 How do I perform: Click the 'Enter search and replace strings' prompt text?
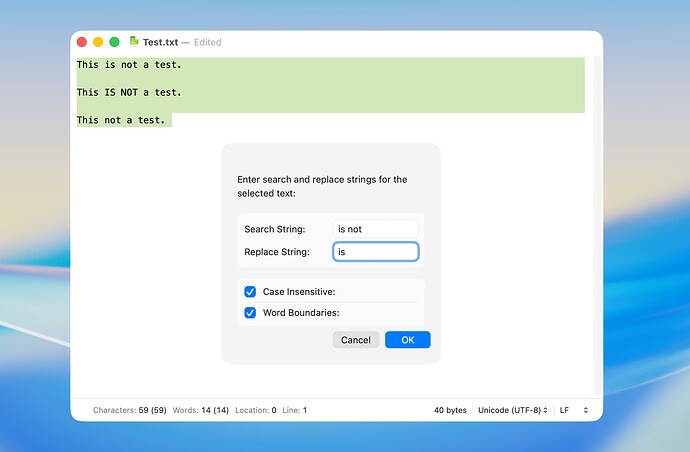click(322, 186)
